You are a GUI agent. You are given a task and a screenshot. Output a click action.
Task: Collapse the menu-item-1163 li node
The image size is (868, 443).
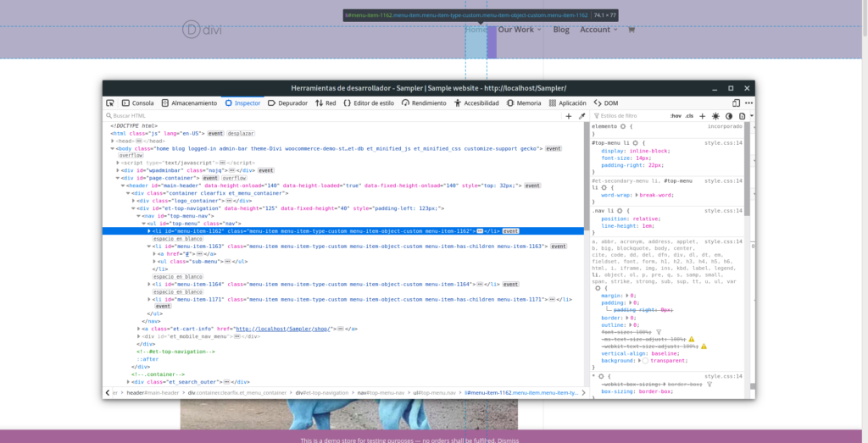pos(149,246)
